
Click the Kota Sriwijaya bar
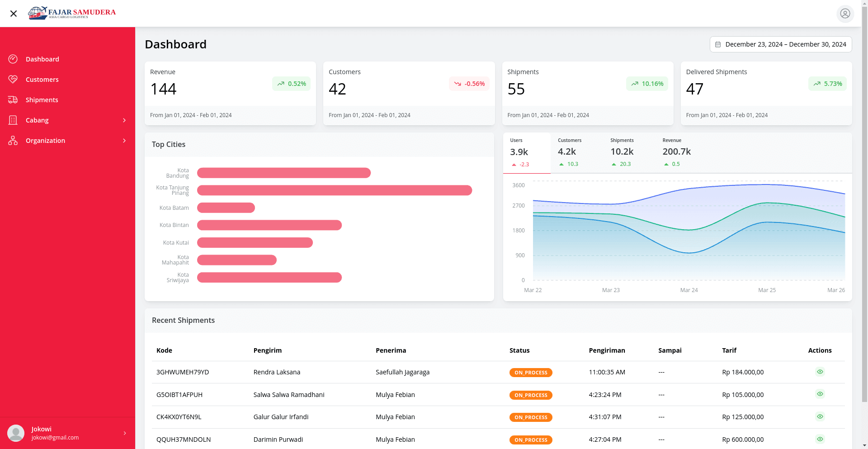pos(269,277)
